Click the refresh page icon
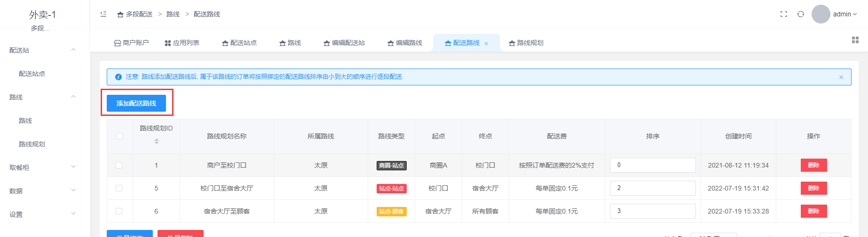868x237 pixels. tap(800, 14)
